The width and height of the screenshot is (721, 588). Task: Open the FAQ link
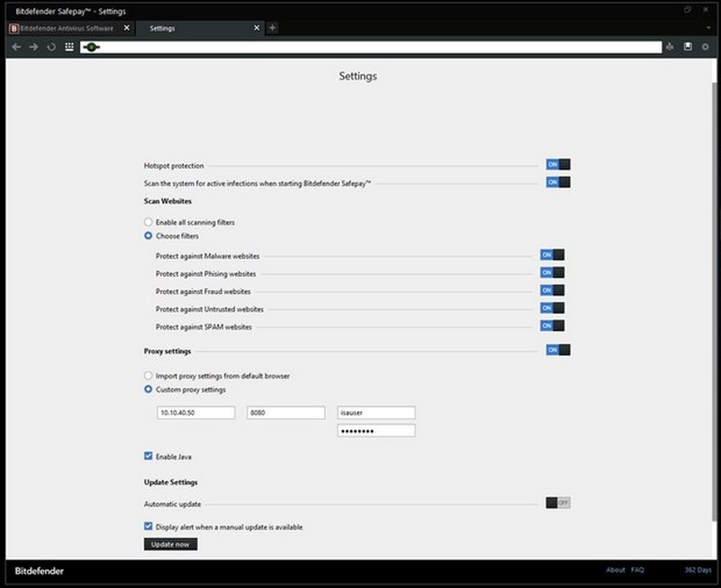637,570
